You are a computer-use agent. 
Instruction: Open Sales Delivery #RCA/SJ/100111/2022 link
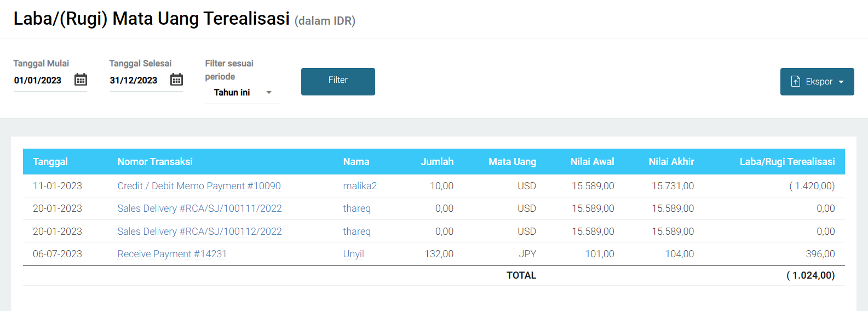(199, 208)
